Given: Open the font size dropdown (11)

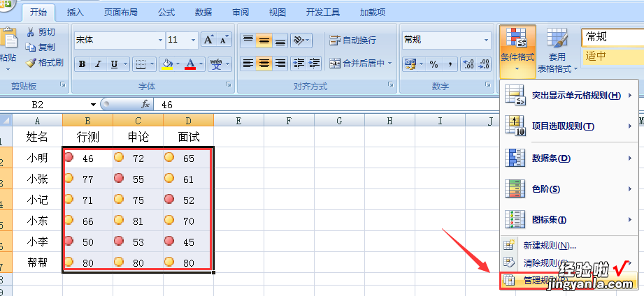Looking at the screenshot, I should 193,40.
